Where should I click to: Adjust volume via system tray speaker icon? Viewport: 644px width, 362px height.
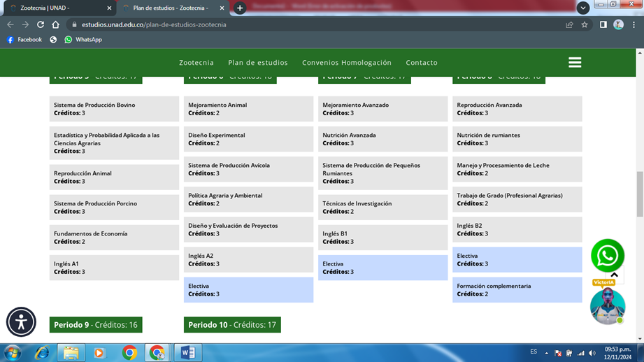click(592, 353)
